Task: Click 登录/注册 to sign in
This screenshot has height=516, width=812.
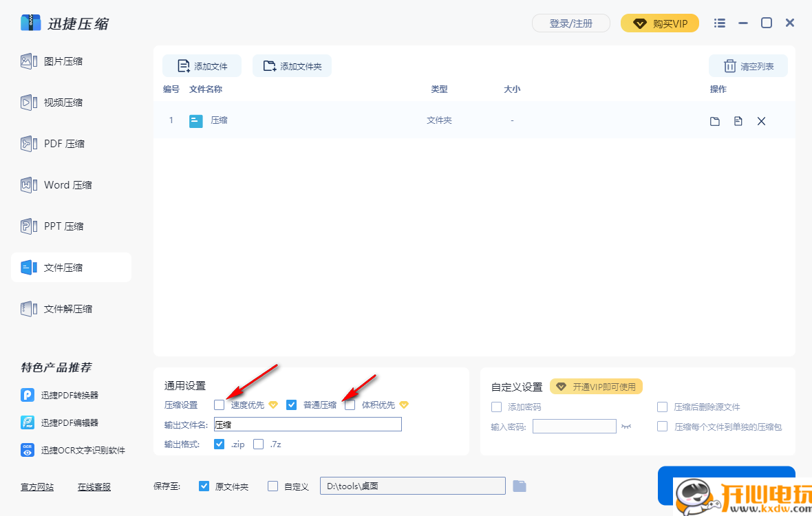Action: (x=570, y=23)
